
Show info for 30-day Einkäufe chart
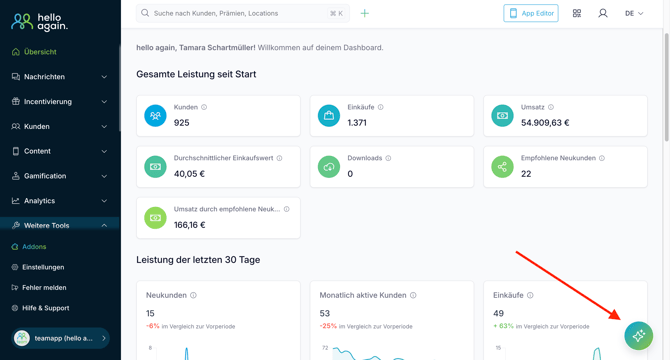click(x=530, y=295)
